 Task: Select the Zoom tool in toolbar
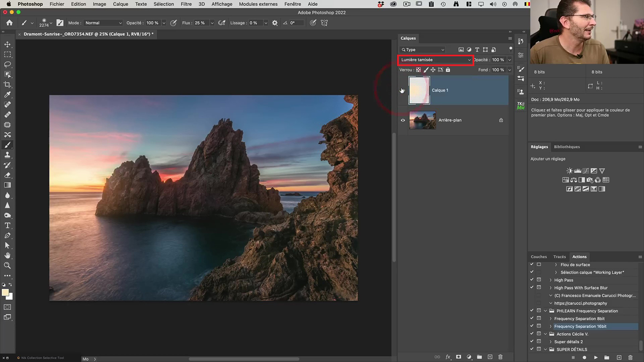(x=8, y=266)
